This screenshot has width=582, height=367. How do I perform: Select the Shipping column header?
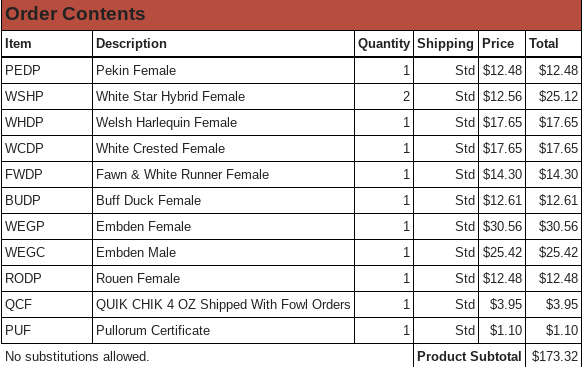pyautogui.click(x=445, y=44)
